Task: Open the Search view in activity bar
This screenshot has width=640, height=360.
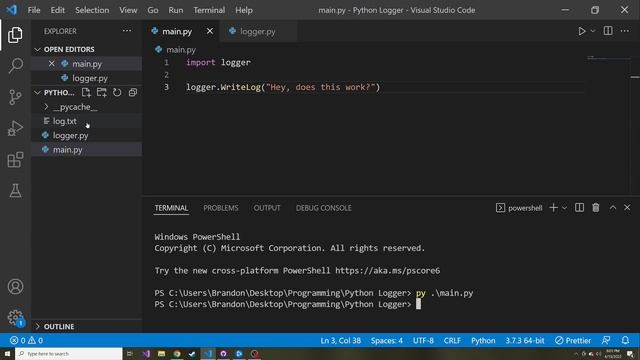Action: [x=15, y=66]
